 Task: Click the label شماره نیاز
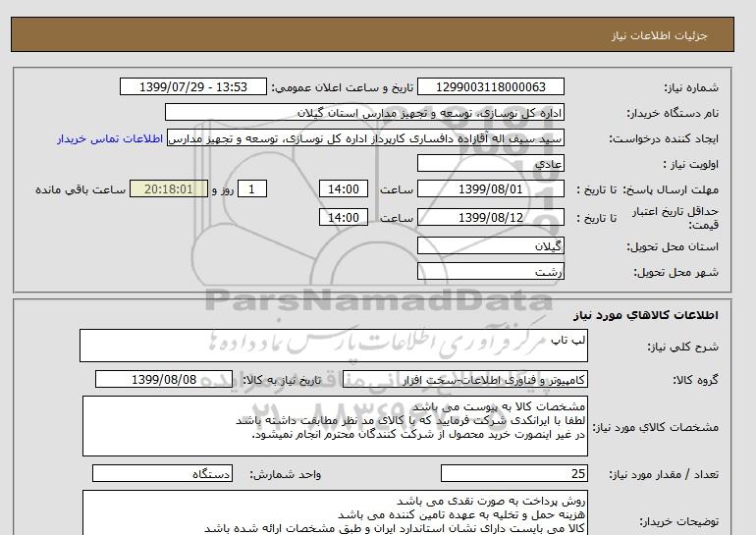(691, 87)
